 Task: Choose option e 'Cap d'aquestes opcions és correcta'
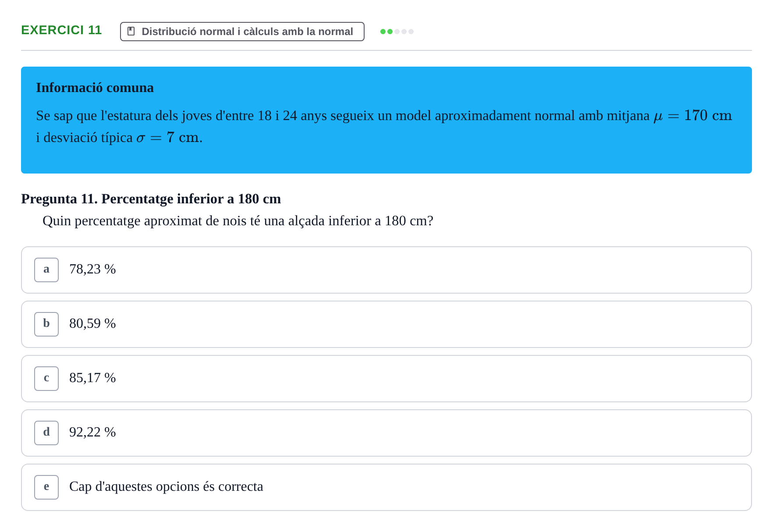click(386, 487)
